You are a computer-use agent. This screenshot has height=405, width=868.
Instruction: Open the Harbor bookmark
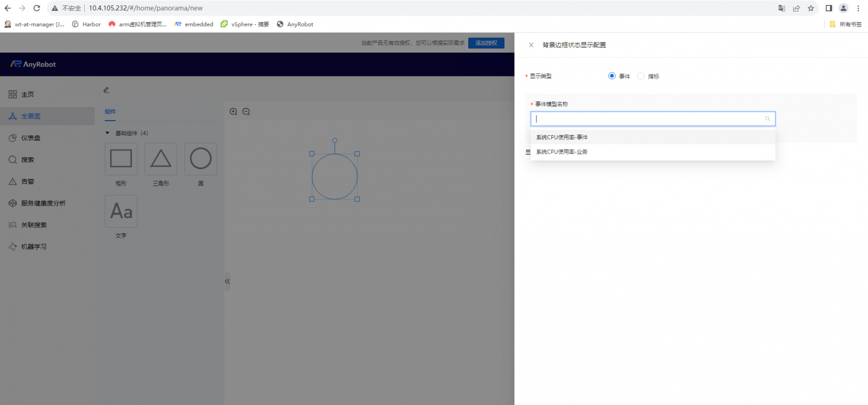[87, 24]
